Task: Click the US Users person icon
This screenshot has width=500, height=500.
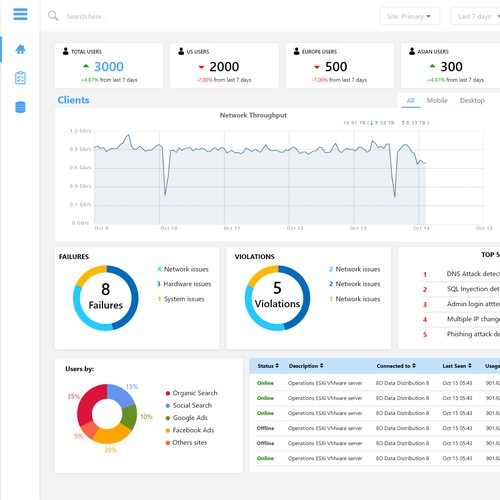Action: (x=181, y=51)
